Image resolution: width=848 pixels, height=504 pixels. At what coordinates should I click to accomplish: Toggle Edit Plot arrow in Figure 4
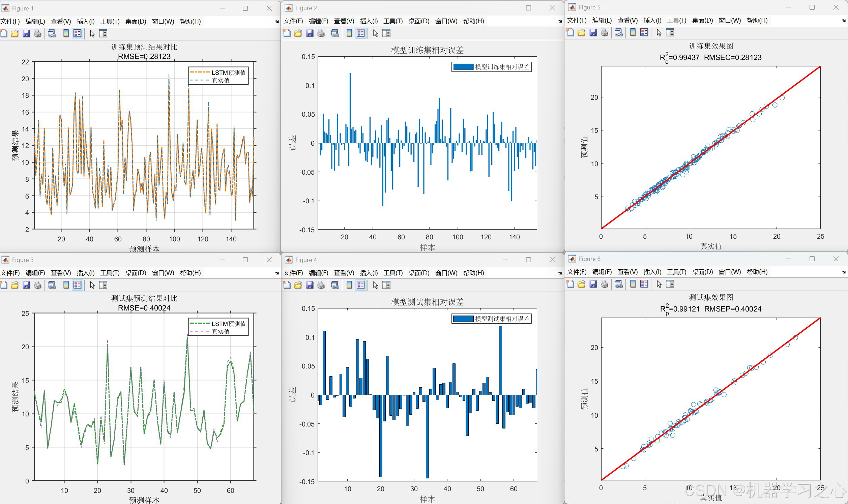(x=375, y=285)
